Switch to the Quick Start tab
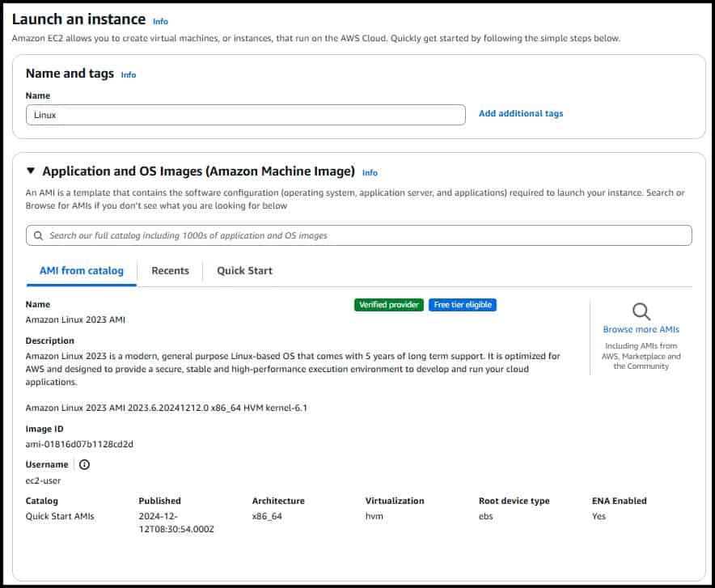The image size is (715, 588). 243,270
